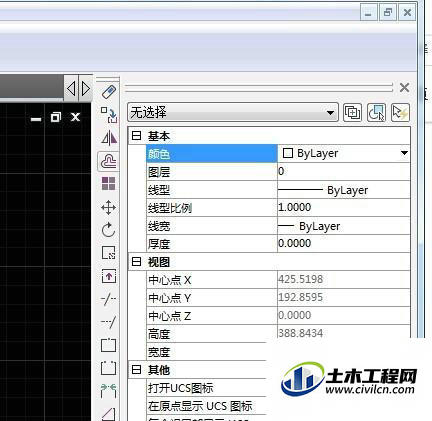Click the 192.8595 center Y value
432x421 pixels.
(x=344, y=298)
